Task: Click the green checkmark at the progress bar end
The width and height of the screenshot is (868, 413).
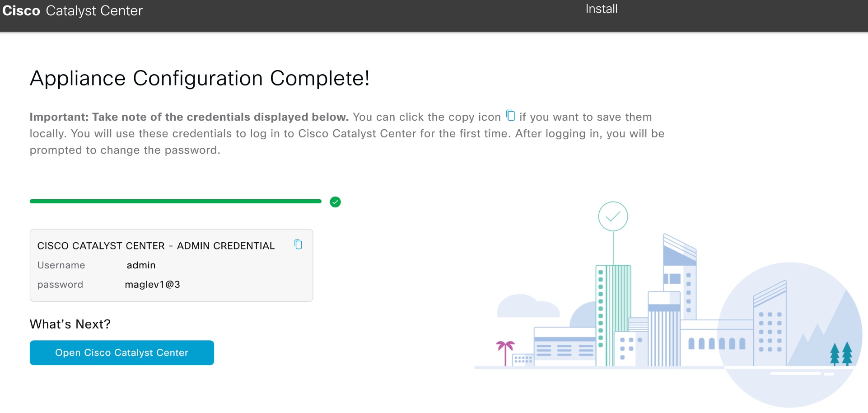Action: coord(335,202)
